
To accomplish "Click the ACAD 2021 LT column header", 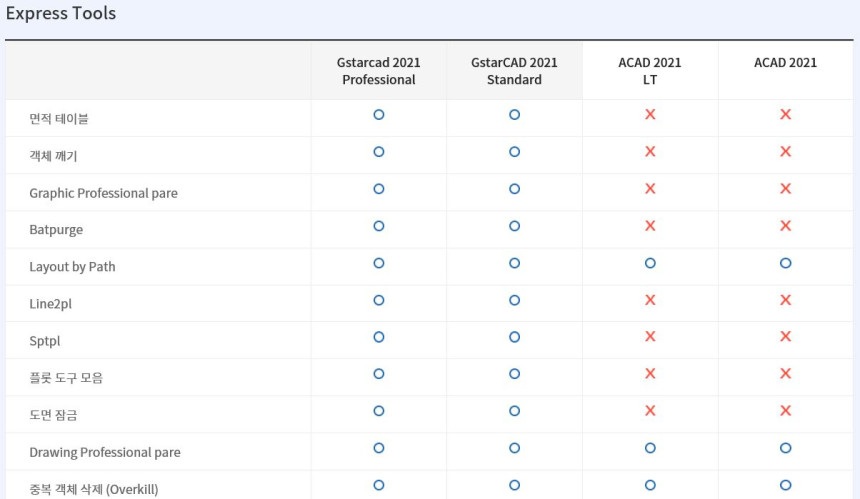I will (650, 71).
